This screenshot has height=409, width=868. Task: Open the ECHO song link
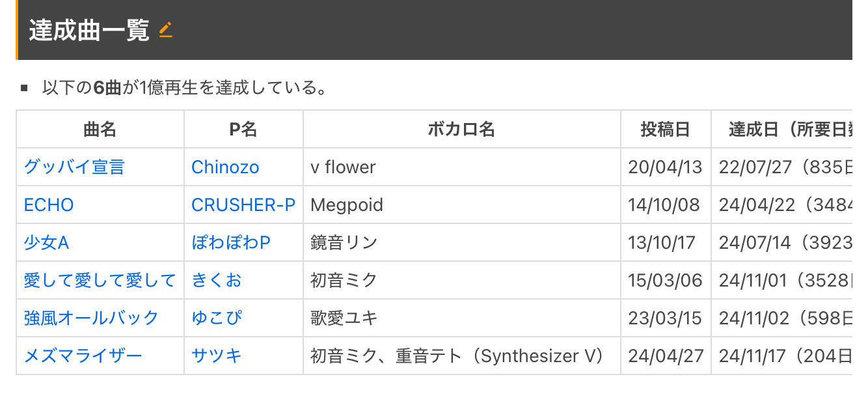point(49,205)
